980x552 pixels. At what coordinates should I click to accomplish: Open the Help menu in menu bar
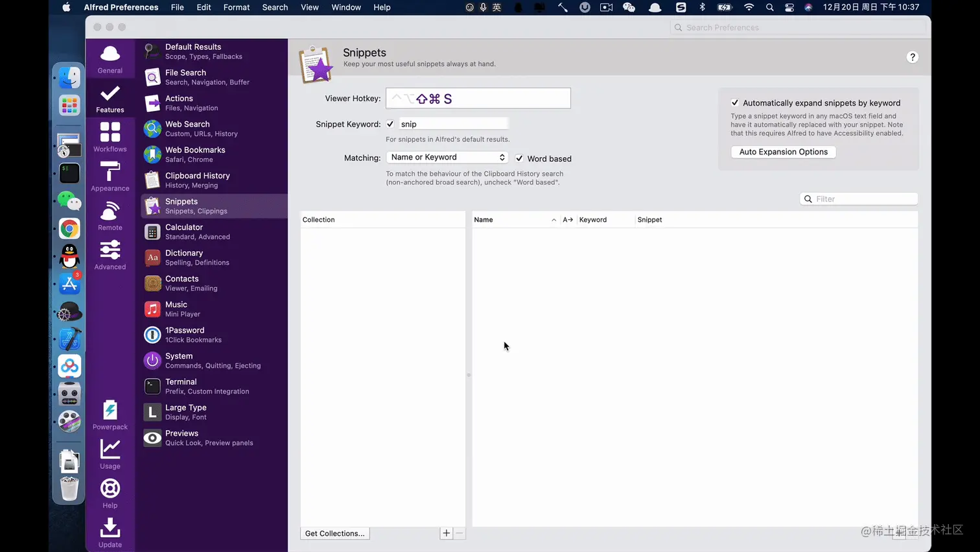point(382,7)
